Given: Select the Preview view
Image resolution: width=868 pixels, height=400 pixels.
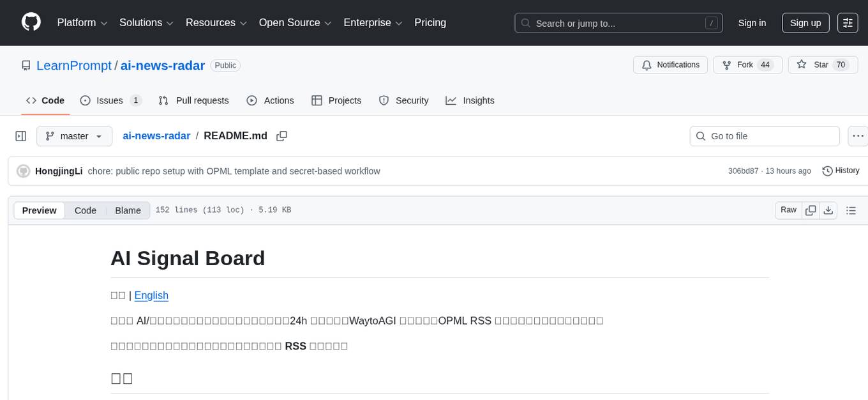Looking at the screenshot, I should 40,210.
